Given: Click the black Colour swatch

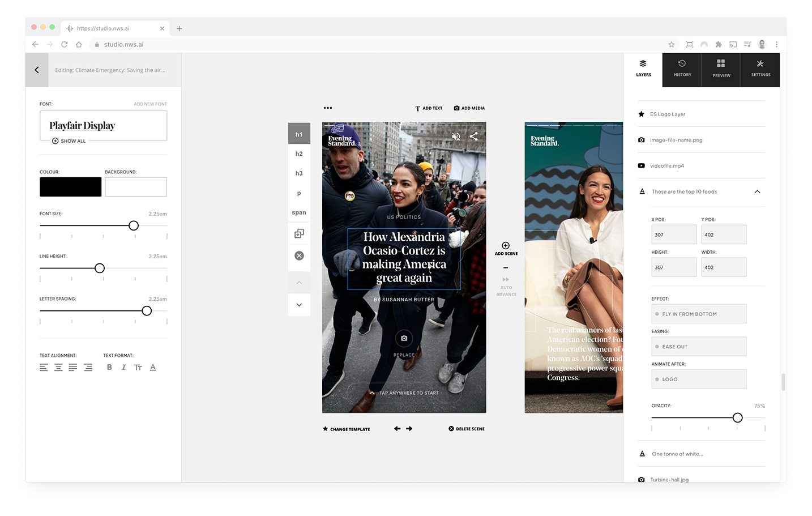Looking at the screenshot, I should pyautogui.click(x=71, y=187).
